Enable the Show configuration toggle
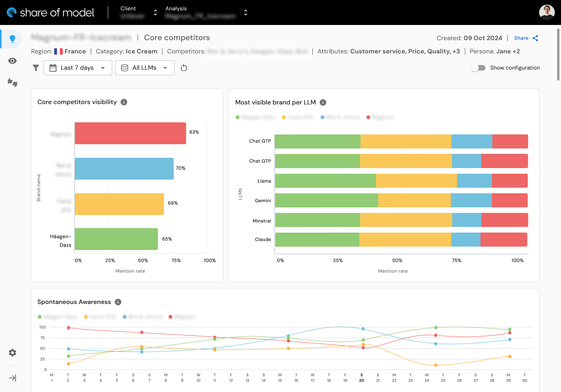Screen dimensions: 561x392 coord(478,67)
